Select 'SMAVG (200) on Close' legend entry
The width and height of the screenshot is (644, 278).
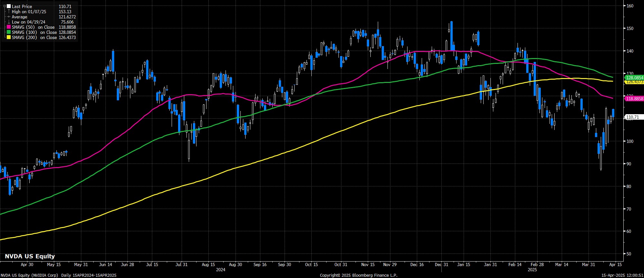tap(35, 37)
